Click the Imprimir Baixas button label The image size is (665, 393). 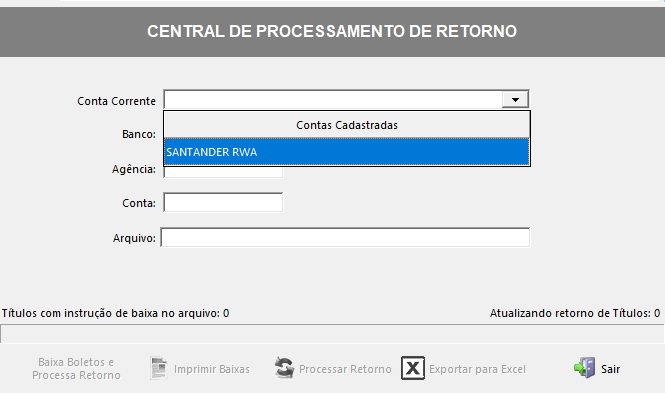212,369
